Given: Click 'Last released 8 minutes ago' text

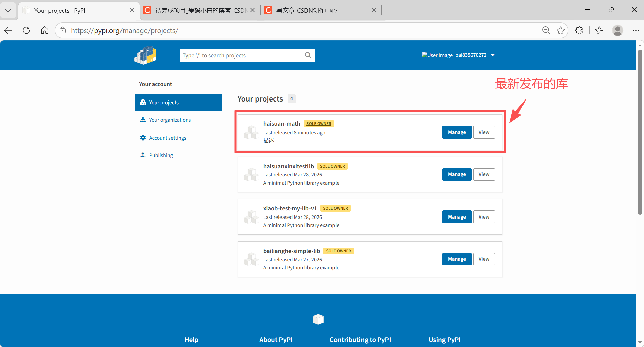Looking at the screenshot, I should [294, 133].
